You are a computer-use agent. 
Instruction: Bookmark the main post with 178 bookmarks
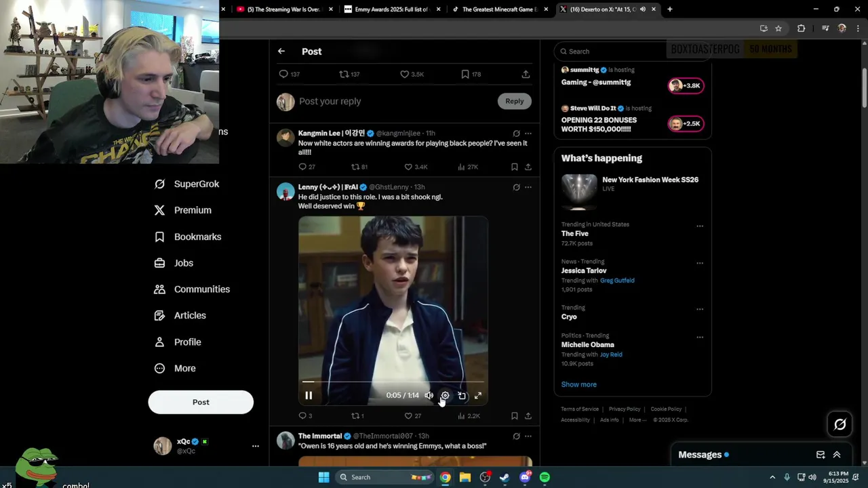click(x=471, y=74)
